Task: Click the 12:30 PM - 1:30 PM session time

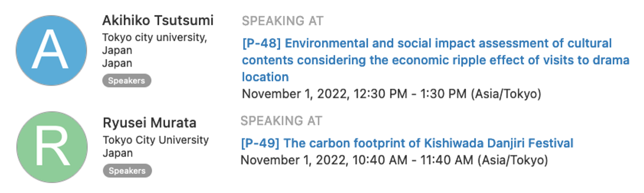Action: tap(410, 94)
